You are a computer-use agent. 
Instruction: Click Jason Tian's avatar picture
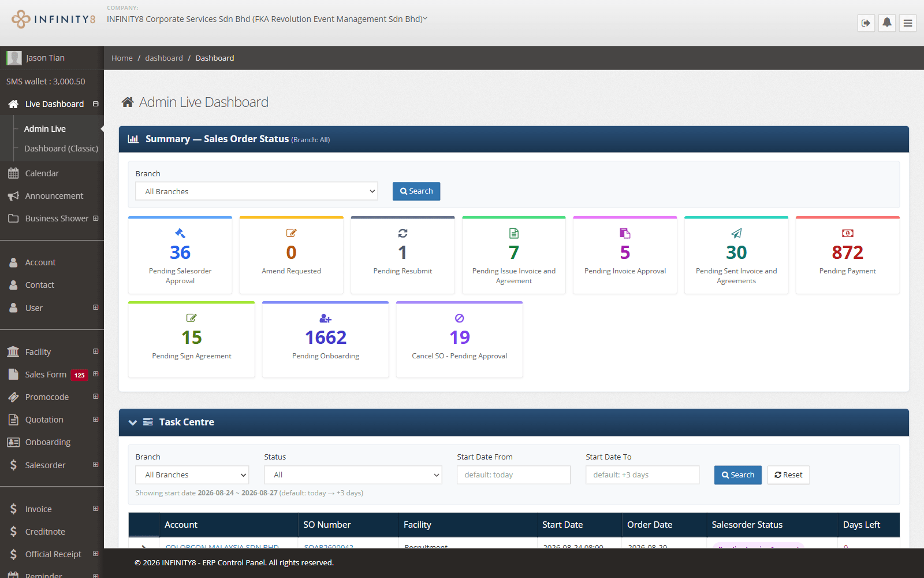click(x=14, y=58)
